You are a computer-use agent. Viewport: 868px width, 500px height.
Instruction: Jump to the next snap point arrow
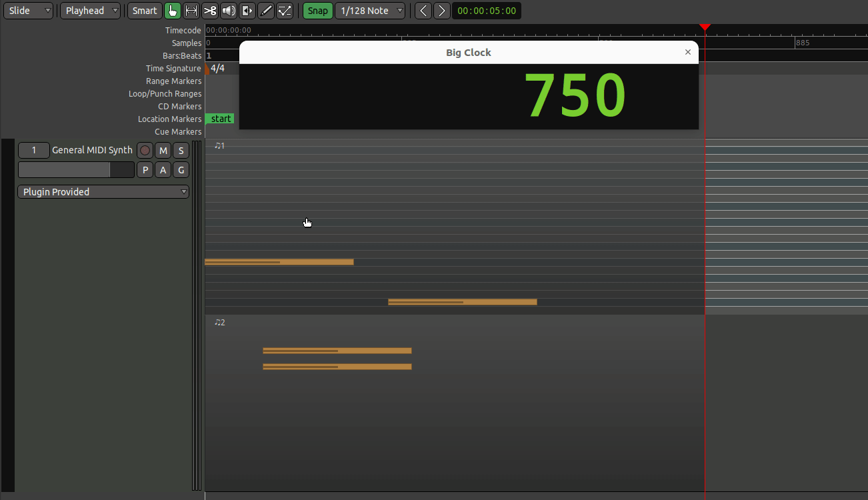pyautogui.click(x=441, y=11)
